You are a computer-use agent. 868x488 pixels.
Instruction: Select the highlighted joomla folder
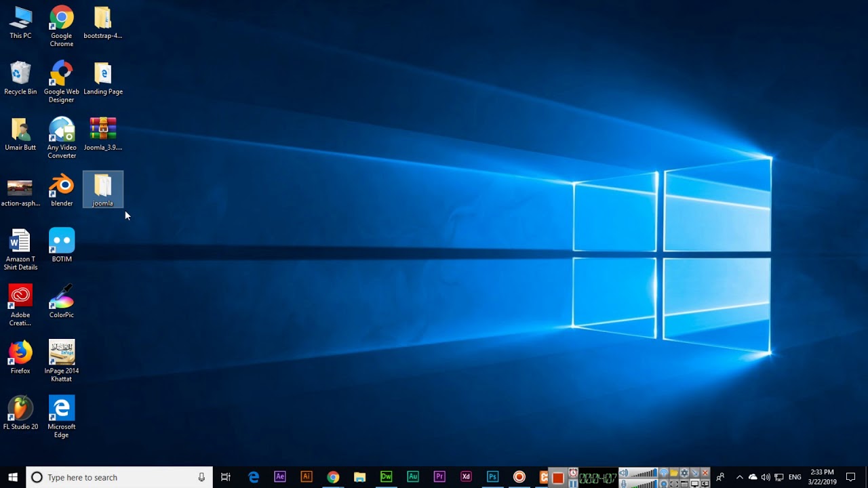pyautogui.click(x=103, y=190)
